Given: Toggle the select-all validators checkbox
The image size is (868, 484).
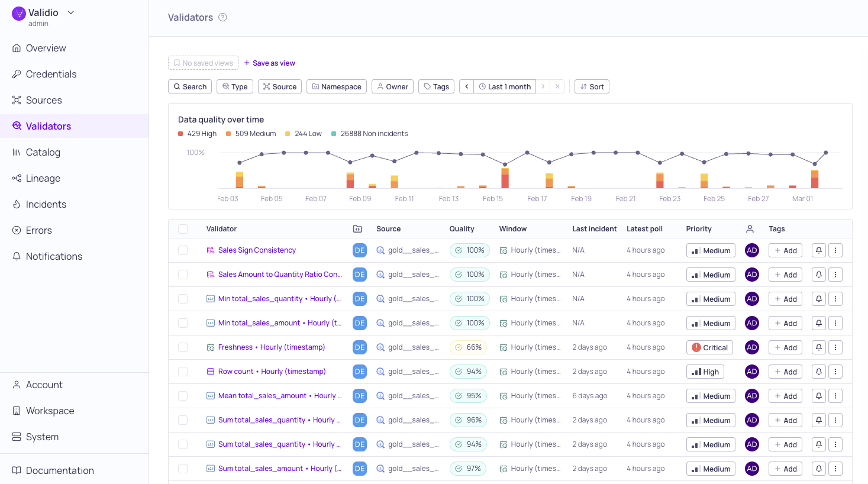Looking at the screenshot, I should point(183,229).
